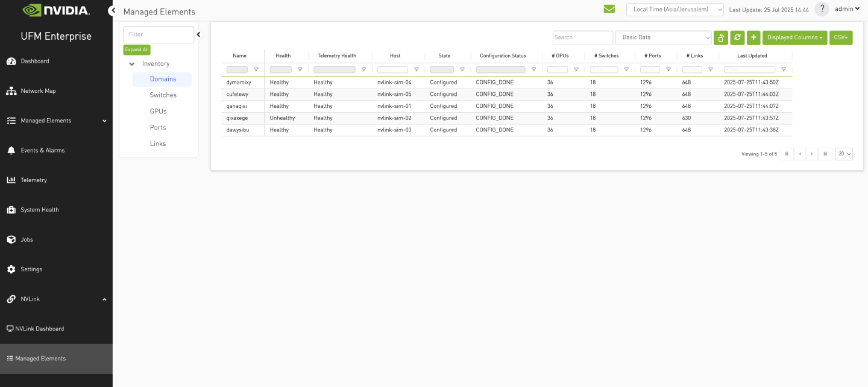Collapse the NVLink sidebar section
The width and height of the screenshot is (868, 387).
pyautogui.click(x=104, y=298)
